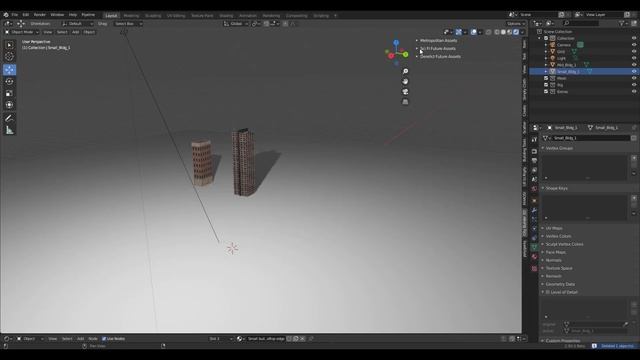
Task: Open the Edit menu
Action: 26,15
